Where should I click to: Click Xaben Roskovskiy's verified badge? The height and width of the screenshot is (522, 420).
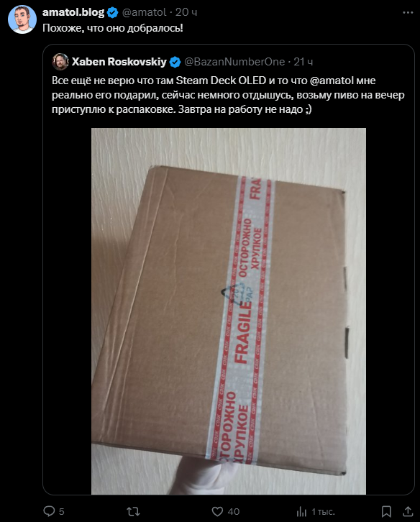point(175,63)
